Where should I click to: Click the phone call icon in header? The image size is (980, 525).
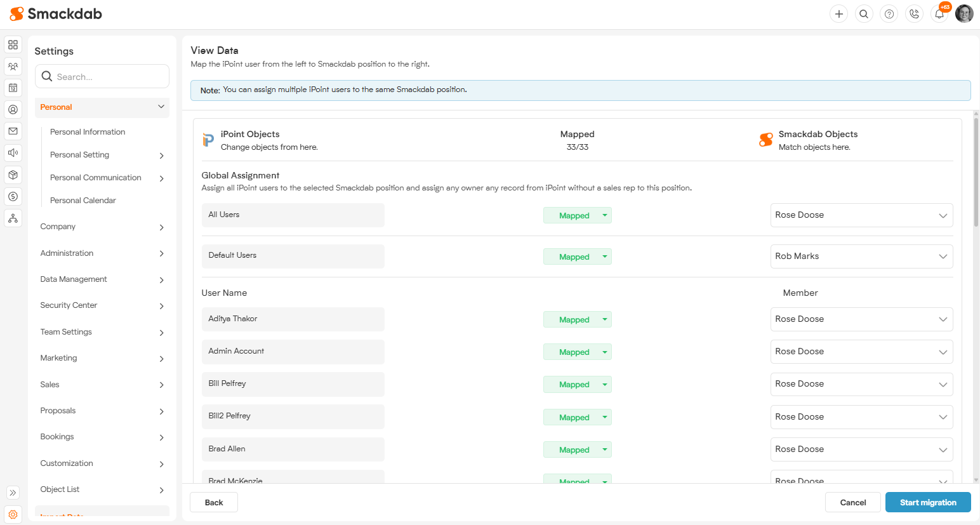(x=914, y=14)
